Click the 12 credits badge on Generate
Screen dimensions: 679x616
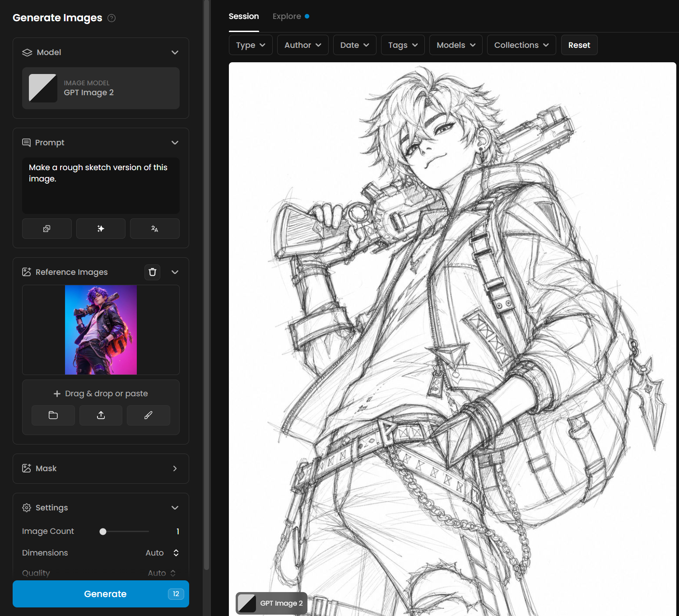coord(176,594)
